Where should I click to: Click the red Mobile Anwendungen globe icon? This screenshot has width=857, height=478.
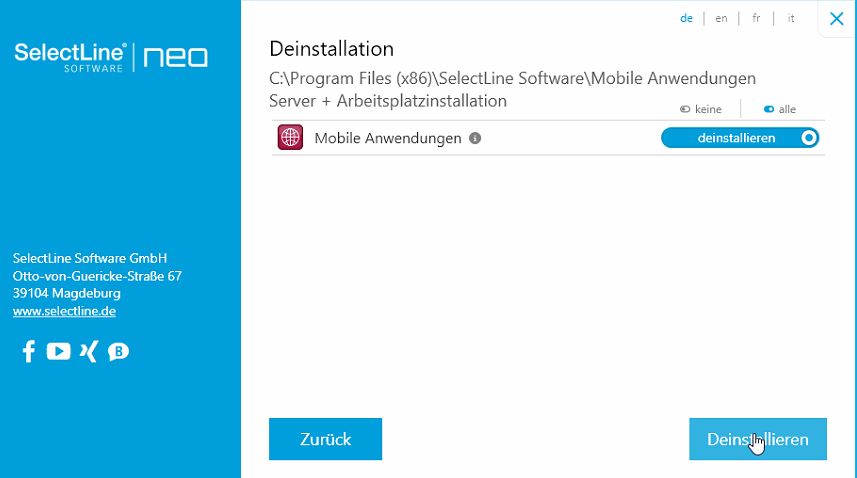pos(290,137)
